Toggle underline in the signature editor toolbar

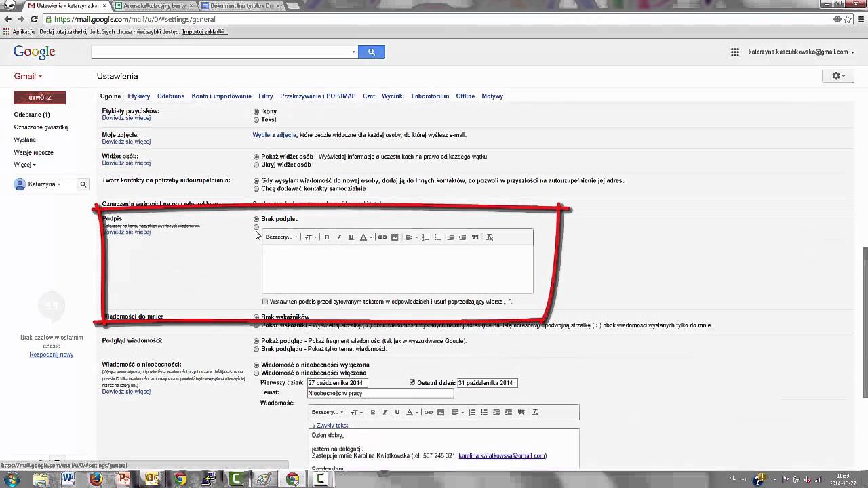point(351,237)
